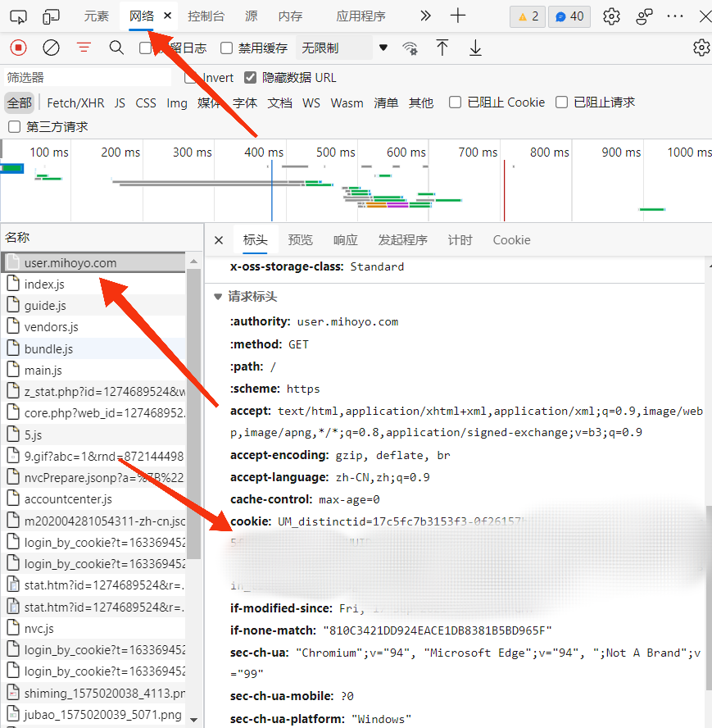Open customize DevTools ellipsis menu
This screenshot has width=712, height=728.
[674, 16]
